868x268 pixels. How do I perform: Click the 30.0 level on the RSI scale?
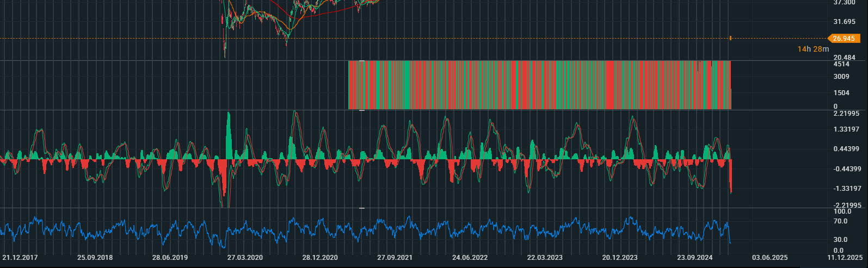[x=840, y=240]
